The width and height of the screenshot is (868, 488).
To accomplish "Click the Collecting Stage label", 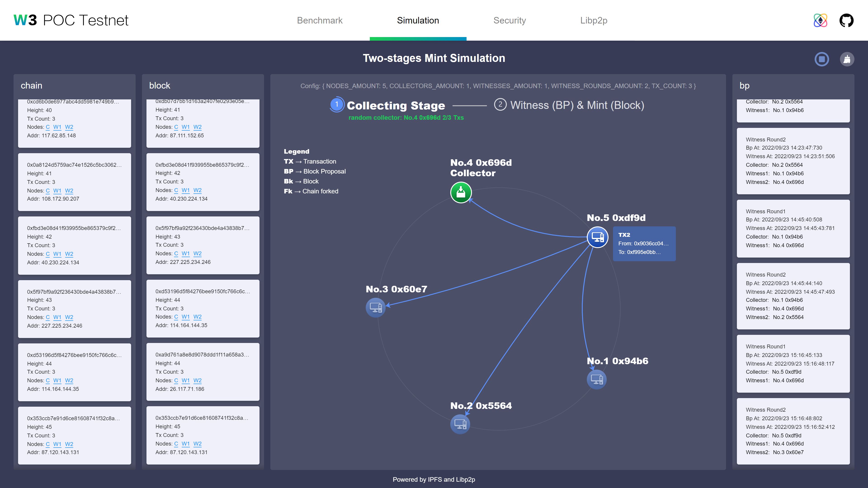I will [396, 106].
